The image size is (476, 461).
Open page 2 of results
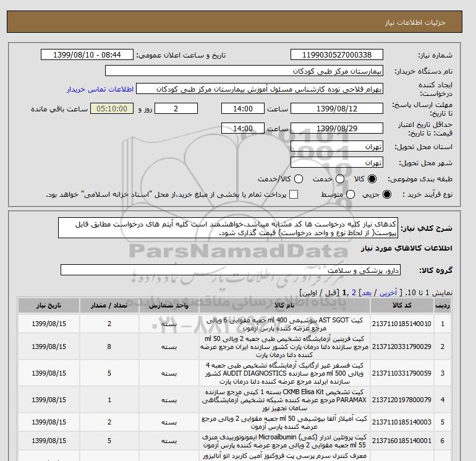click(354, 293)
